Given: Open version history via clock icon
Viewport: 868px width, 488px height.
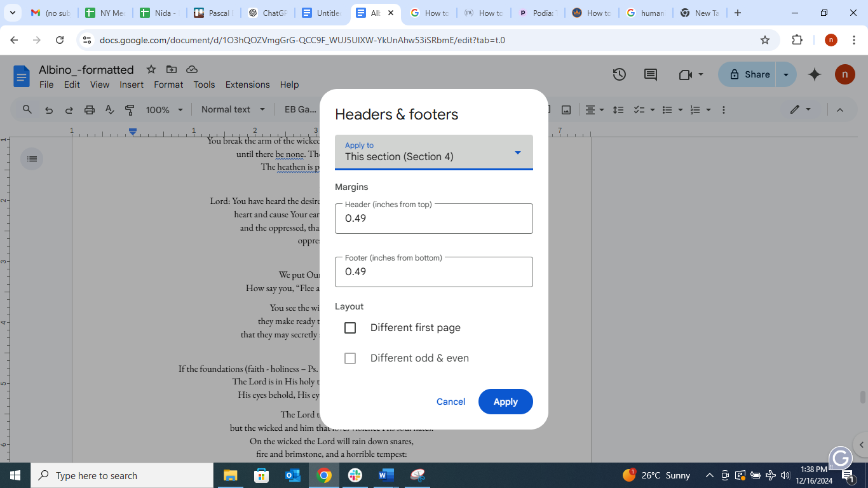Looking at the screenshot, I should point(619,74).
